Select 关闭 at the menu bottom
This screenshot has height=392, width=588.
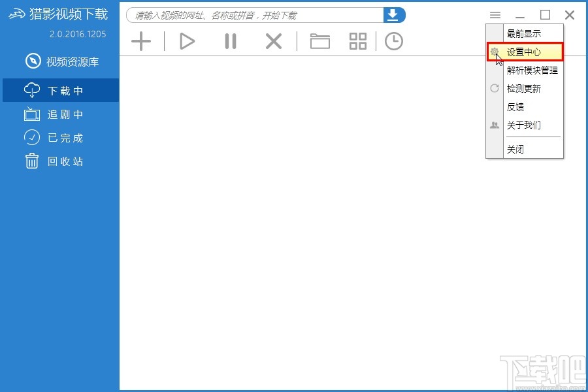point(525,150)
